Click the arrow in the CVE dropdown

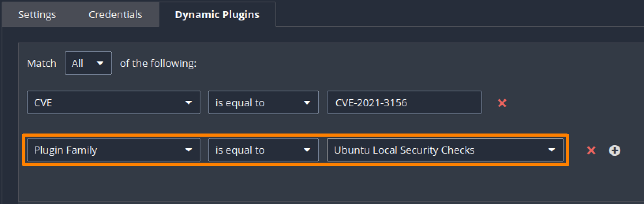pos(189,103)
